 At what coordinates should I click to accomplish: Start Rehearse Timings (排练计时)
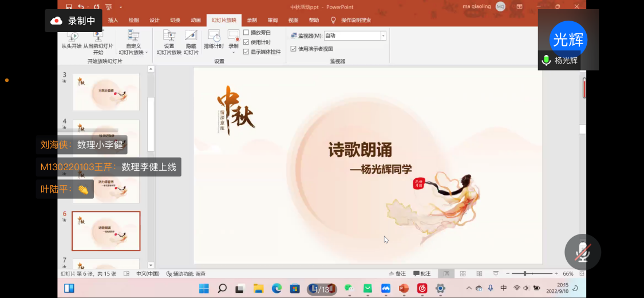click(x=214, y=37)
